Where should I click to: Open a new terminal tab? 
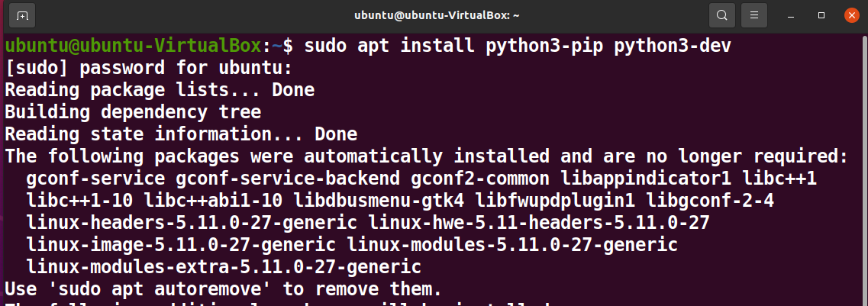(x=22, y=15)
